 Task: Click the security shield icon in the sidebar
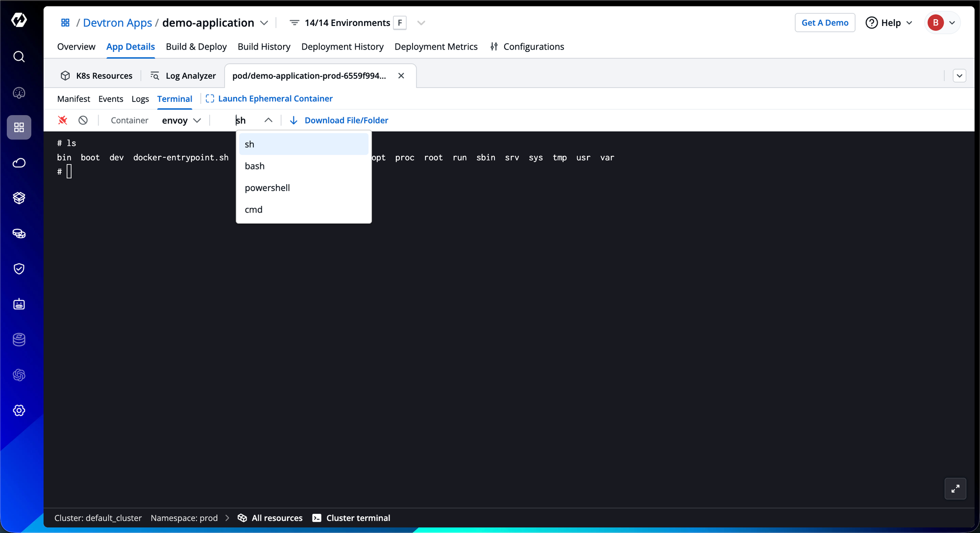pyautogui.click(x=19, y=269)
